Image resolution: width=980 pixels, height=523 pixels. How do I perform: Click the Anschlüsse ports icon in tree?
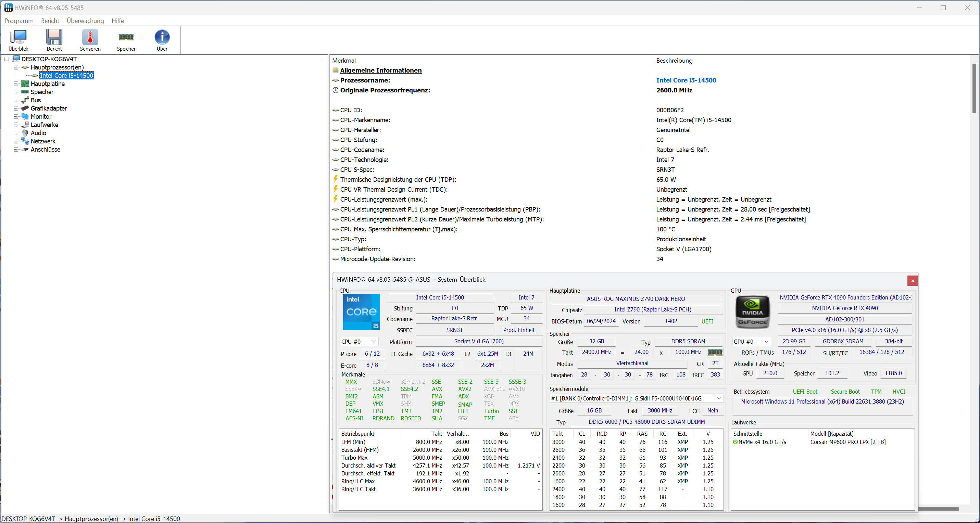tap(25, 150)
